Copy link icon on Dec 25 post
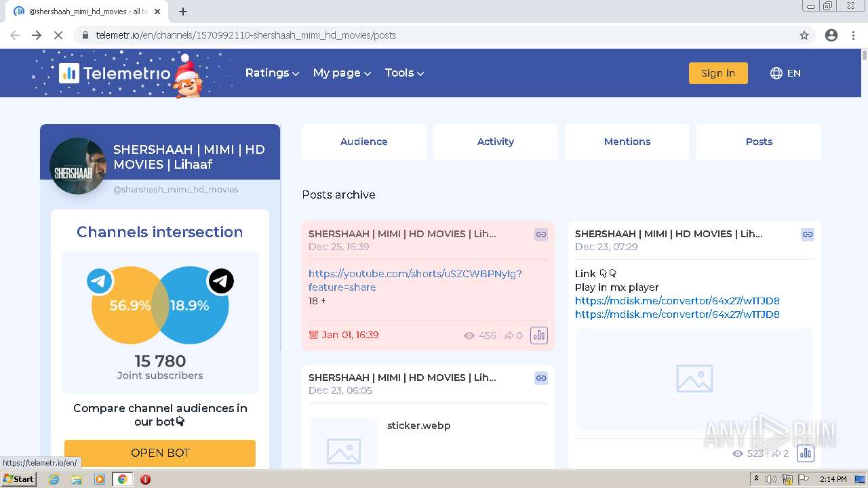868x488 pixels. [541, 235]
